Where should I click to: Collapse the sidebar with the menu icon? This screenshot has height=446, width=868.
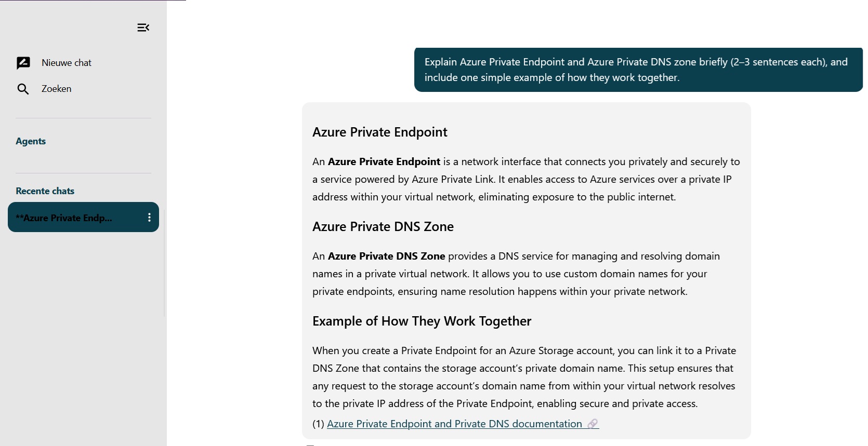click(x=143, y=28)
